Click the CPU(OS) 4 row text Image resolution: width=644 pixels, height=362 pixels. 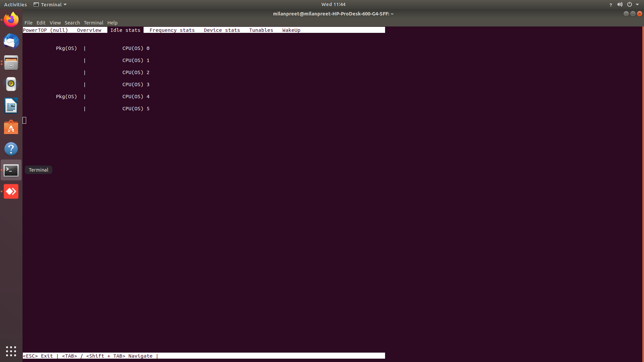(x=136, y=97)
